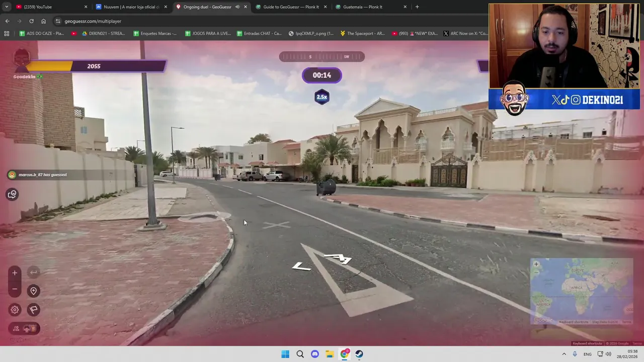Open Chrome from the taskbar
The image size is (644, 362).
tap(345, 354)
